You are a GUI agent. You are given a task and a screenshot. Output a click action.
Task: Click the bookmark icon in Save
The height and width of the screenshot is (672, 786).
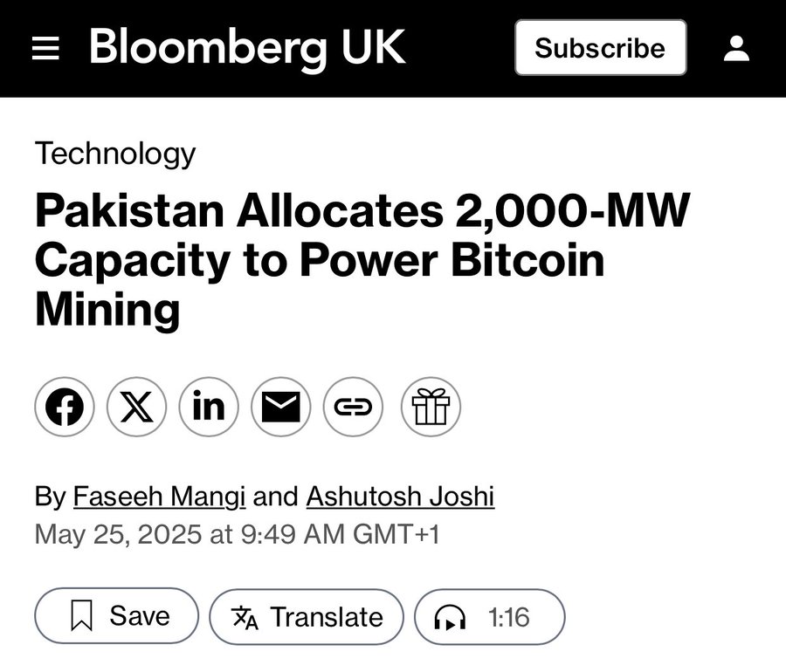pyautogui.click(x=80, y=617)
